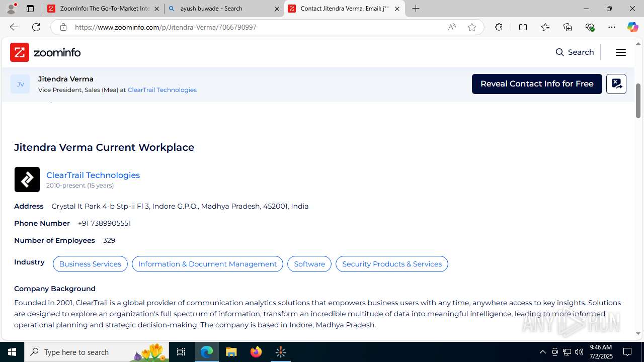Click the contact card icon button
The image size is (644, 362).
point(616,84)
